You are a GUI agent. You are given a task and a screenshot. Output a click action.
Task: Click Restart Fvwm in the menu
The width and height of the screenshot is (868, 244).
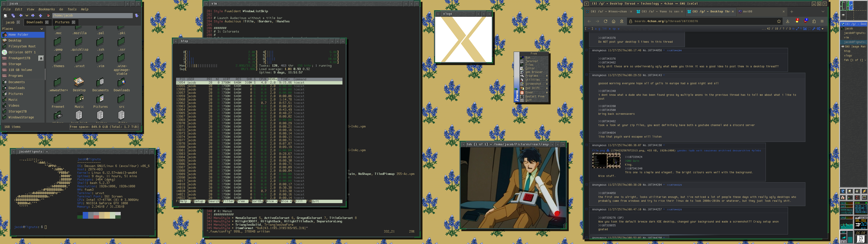pos(535,96)
